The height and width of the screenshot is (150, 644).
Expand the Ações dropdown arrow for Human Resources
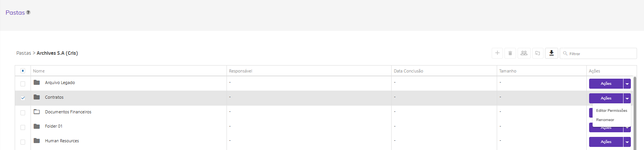click(627, 142)
